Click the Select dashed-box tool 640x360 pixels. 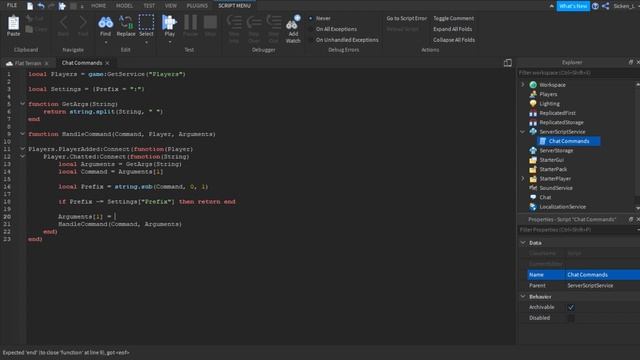tap(146, 22)
